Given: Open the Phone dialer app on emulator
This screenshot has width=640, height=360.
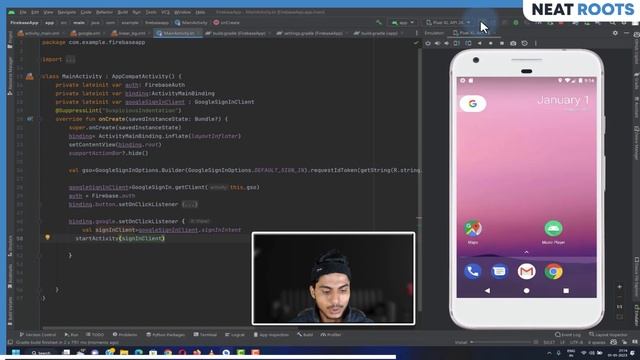Looking at the screenshot, I should pyautogui.click(x=473, y=271).
